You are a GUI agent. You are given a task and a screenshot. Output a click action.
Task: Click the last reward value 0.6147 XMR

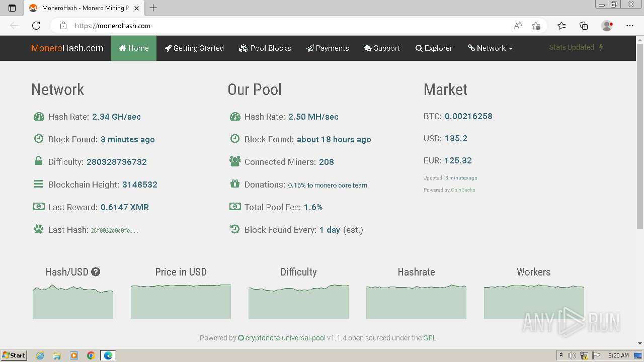pyautogui.click(x=125, y=207)
